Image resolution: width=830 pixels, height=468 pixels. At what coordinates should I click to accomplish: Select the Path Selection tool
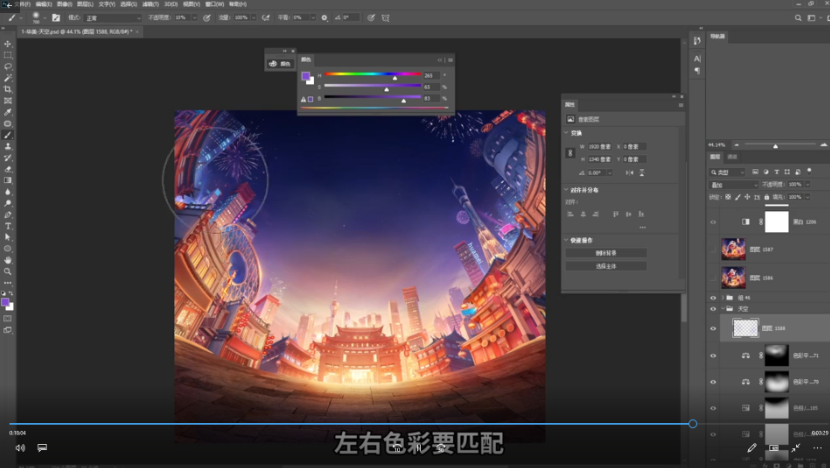tap(7, 237)
